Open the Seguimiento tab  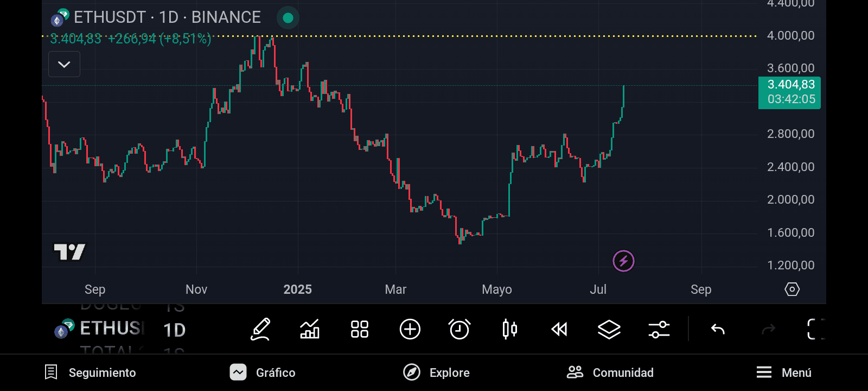point(90,373)
